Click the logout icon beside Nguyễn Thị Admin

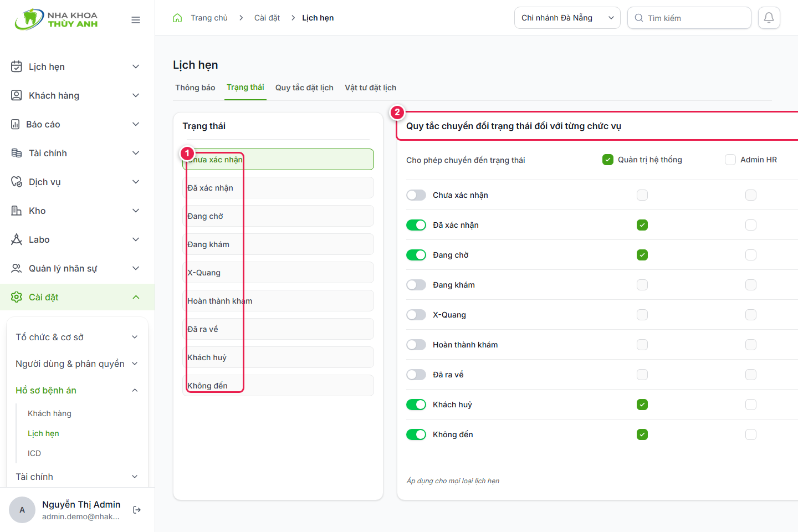coord(137,510)
